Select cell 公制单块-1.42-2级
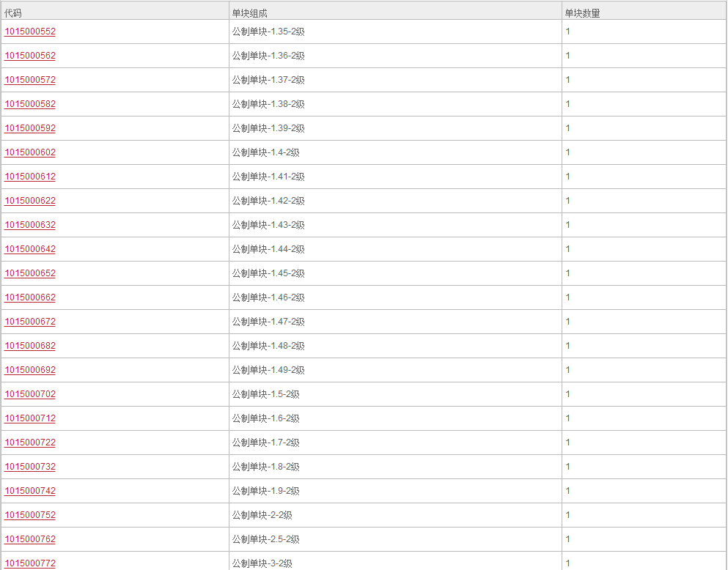 [395, 200]
